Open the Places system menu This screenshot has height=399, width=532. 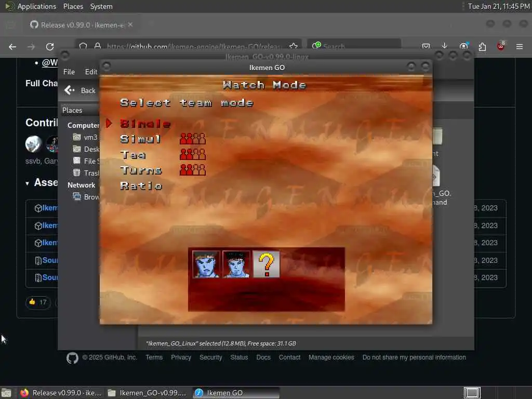click(x=73, y=6)
